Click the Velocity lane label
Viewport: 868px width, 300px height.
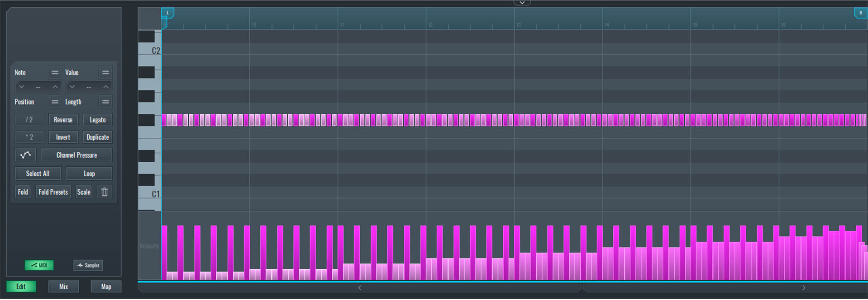(x=149, y=246)
